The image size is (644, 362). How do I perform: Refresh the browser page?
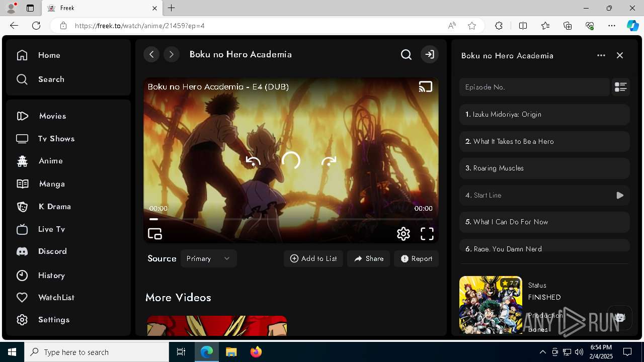coord(36,26)
